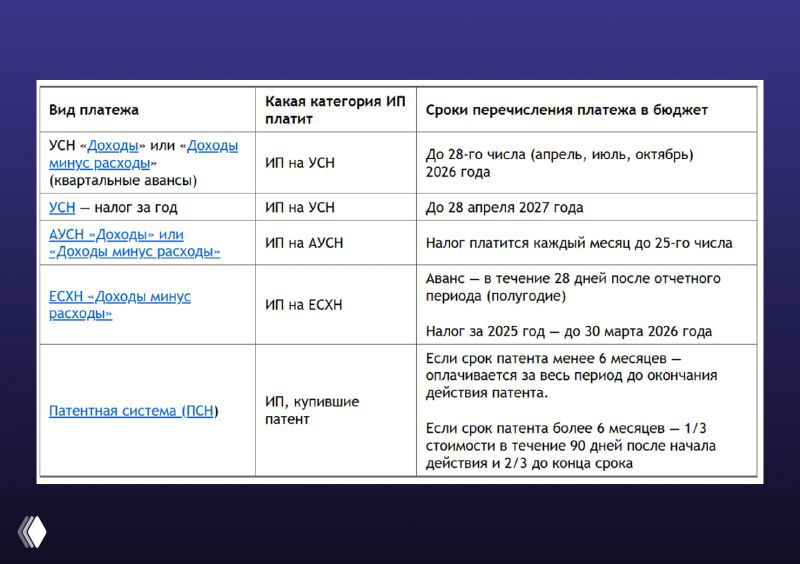Click the «Налог за 2025 год» deadline text

(x=569, y=332)
